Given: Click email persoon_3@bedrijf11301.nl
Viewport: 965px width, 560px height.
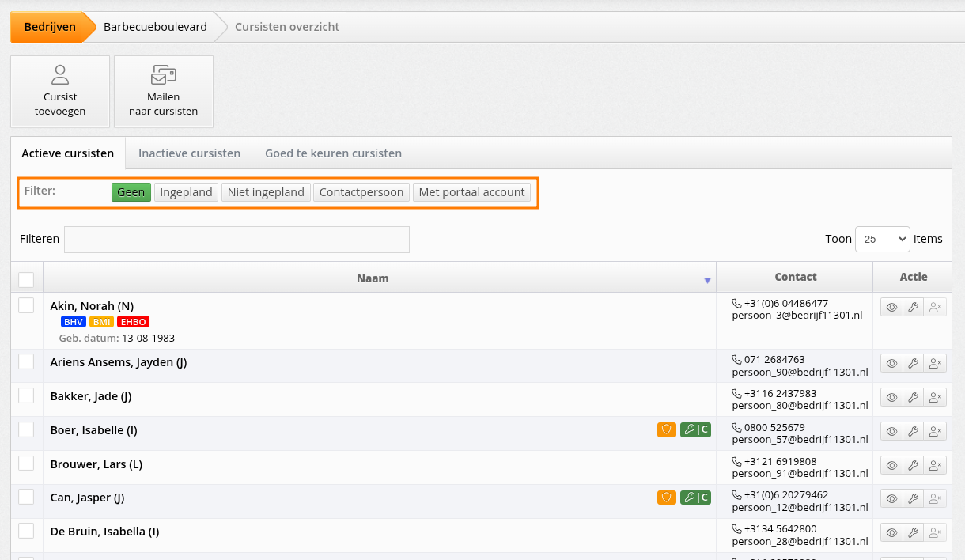Looking at the screenshot, I should click(797, 315).
